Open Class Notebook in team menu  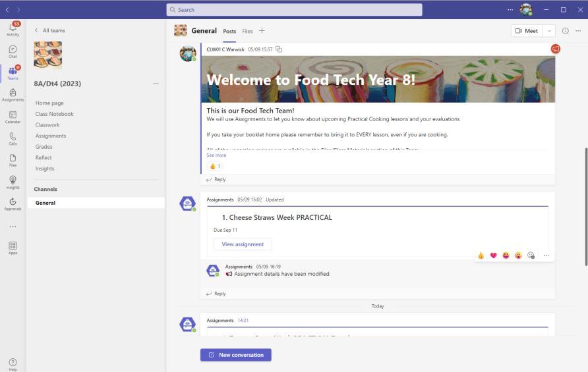point(54,114)
